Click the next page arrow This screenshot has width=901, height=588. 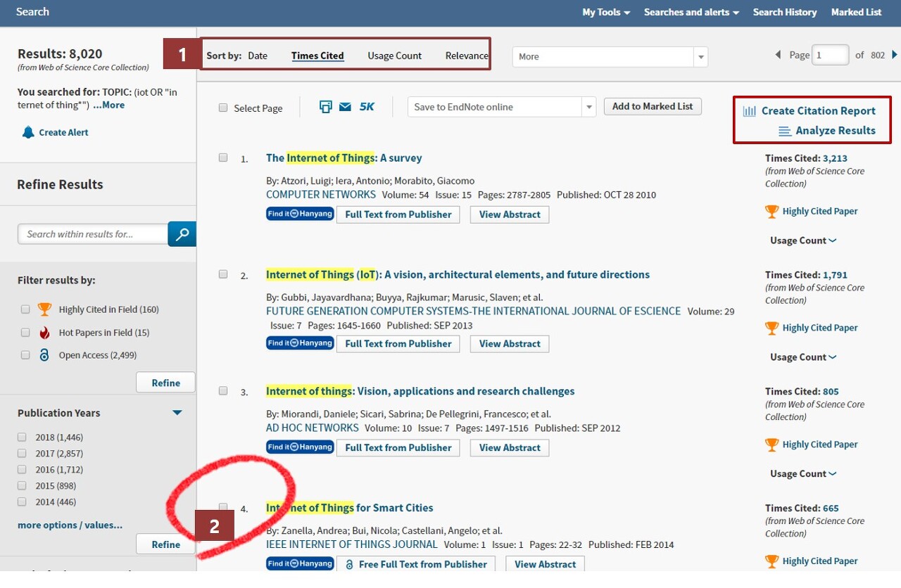pos(895,55)
